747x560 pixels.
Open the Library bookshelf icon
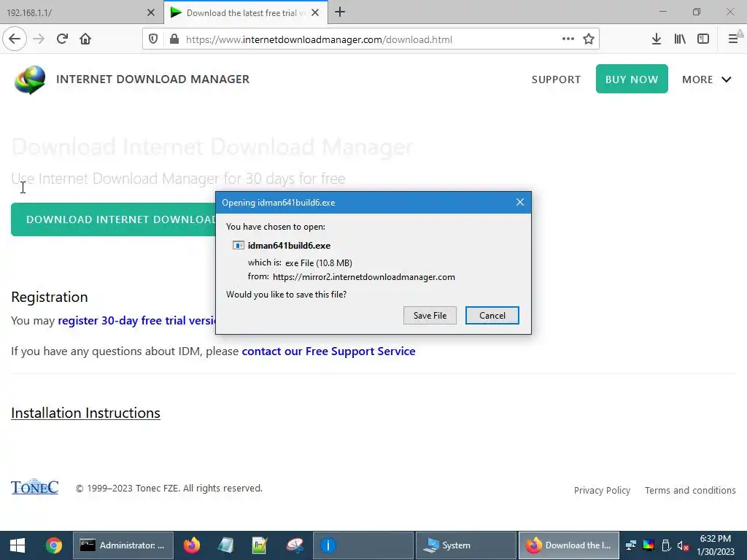click(680, 39)
